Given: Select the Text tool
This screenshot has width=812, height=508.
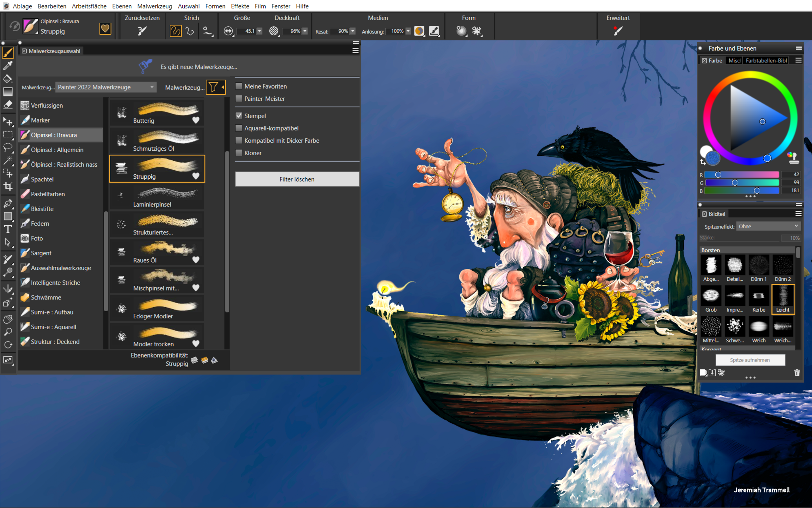Looking at the screenshot, I should click(8, 229).
